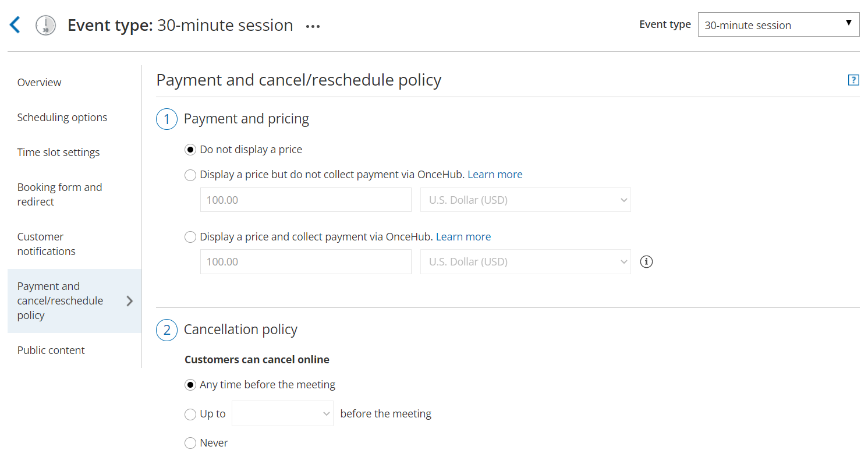Open the help icon on the policy page
Screen dimensions: 868x464
(x=853, y=79)
